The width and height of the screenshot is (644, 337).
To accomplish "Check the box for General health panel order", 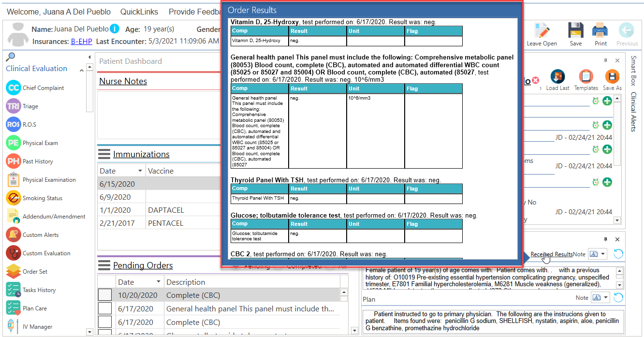I will [x=105, y=308].
